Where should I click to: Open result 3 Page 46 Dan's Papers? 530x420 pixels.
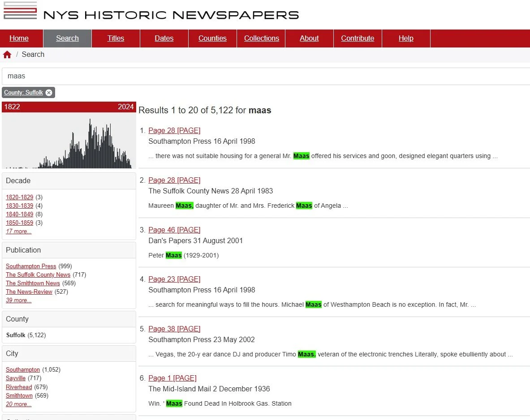[x=174, y=230]
